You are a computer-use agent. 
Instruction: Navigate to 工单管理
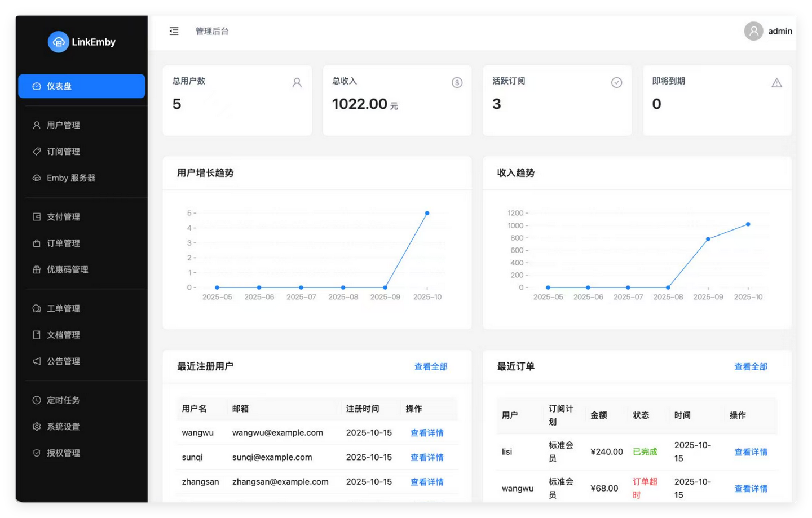pyautogui.click(x=82, y=309)
